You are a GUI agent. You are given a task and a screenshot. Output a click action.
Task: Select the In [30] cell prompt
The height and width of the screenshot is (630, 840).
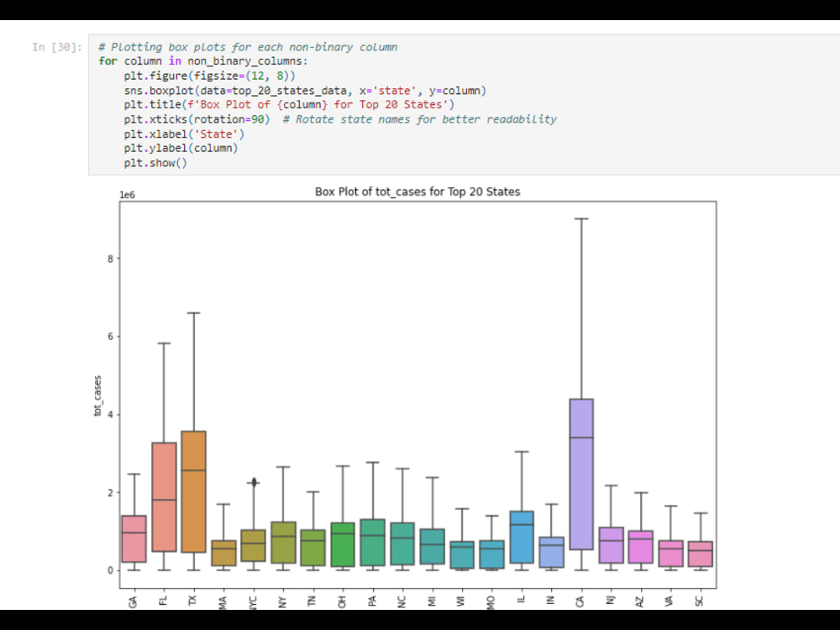pos(55,47)
